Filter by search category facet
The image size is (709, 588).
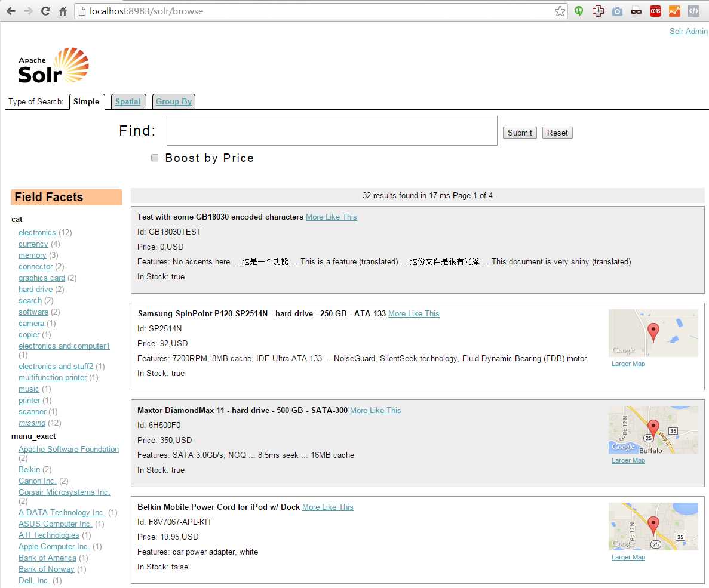tap(30, 300)
